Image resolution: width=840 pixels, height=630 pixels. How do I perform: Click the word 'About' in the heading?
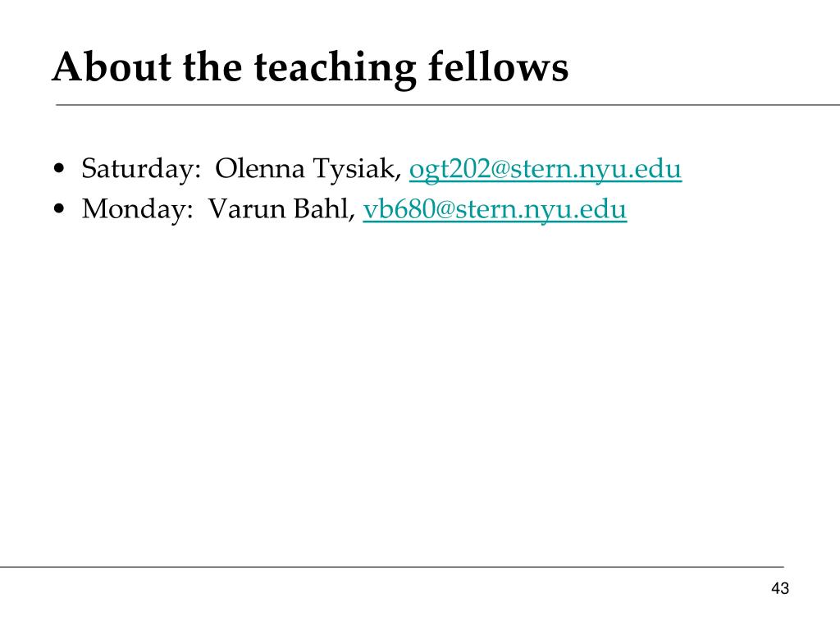(x=112, y=67)
